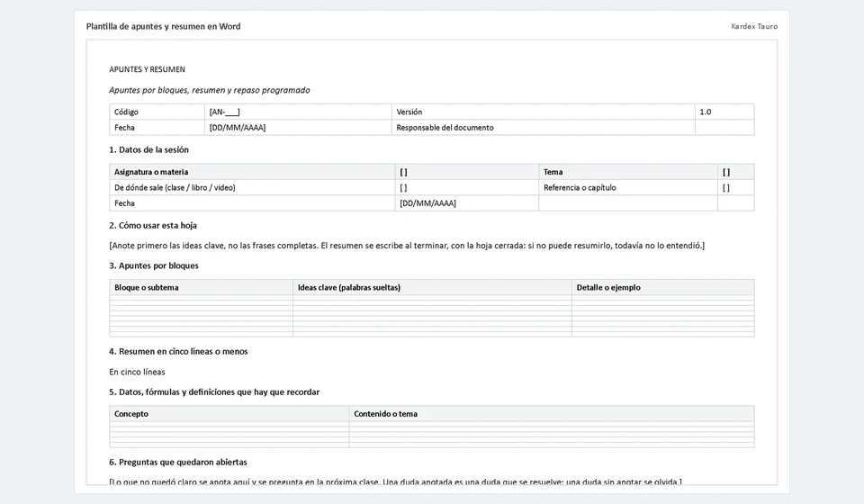Viewport: 864px width, 504px height.
Task: Click the instruction paragraph starting 'Anote primero las ideas clave'
Action: [x=407, y=246]
